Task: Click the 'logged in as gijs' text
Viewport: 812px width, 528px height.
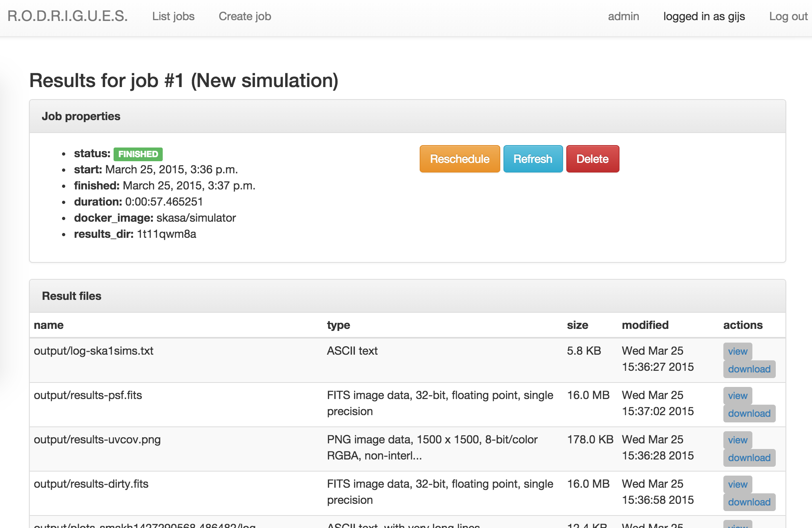Action: pyautogui.click(x=704, y=16)
